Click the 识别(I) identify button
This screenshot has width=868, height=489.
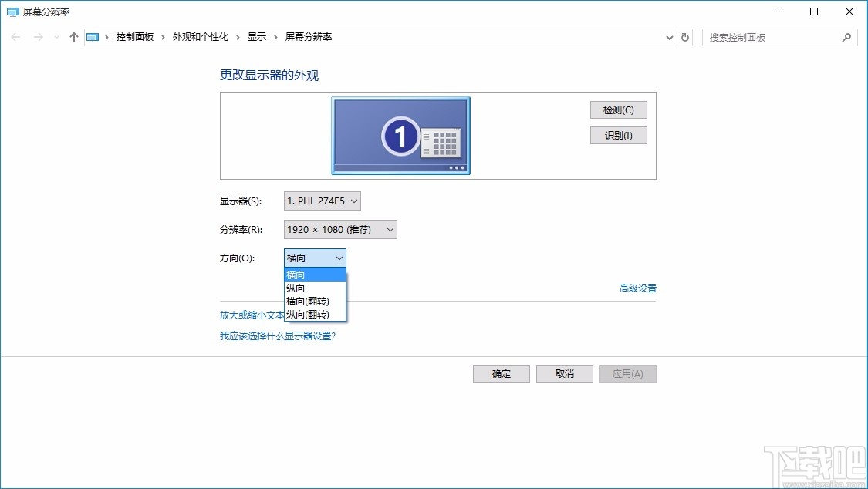[x=618, y=136]
